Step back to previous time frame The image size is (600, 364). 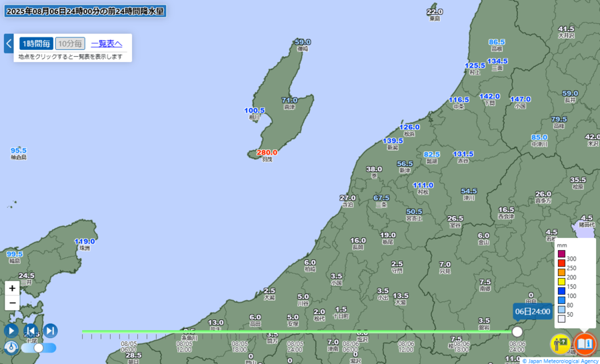(x=31, y=331)
